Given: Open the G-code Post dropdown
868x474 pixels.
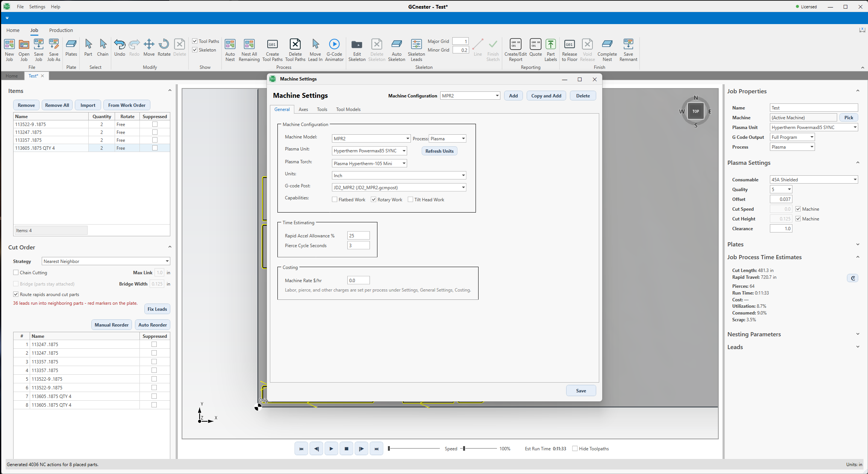Looking at the screenshot, I should (399, 187).
